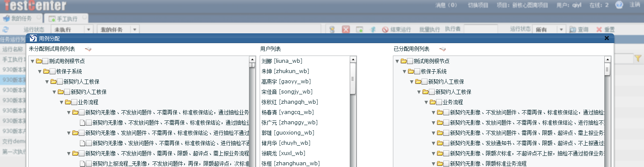This screenshot has width=644, height=167.
Task: Click the red X icon in the toolbar
Action: (346, 29)
